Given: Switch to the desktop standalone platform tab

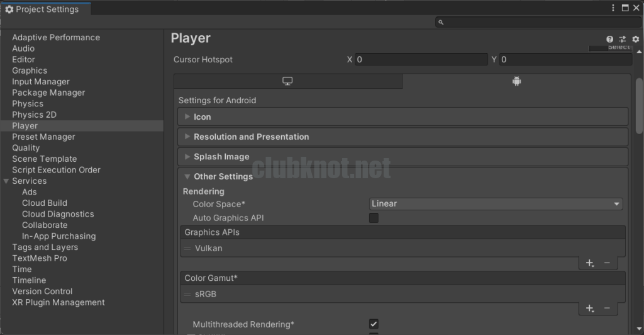Looking at the screenshot, I should click(287, 81).
